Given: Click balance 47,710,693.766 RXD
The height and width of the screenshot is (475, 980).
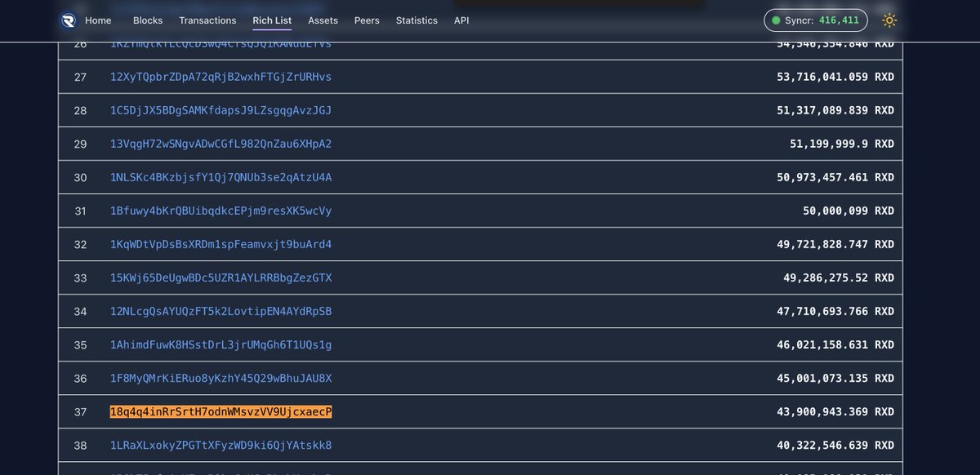Looking at the screenshot, I should click(835, 311).
